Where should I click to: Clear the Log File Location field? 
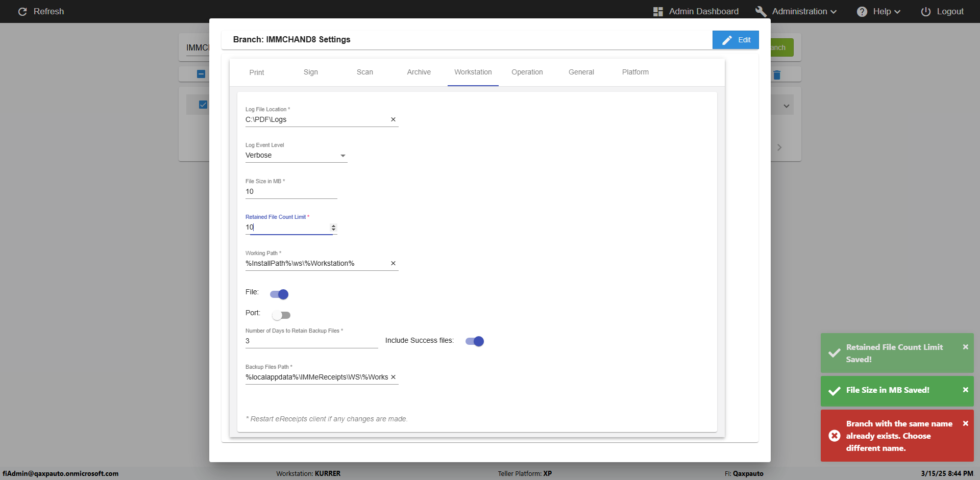pos(393,119)
